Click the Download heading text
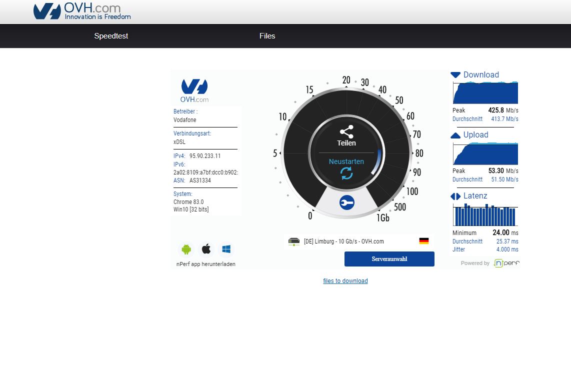The height and width of the screenshot is (392, 571). click(481, 74)
